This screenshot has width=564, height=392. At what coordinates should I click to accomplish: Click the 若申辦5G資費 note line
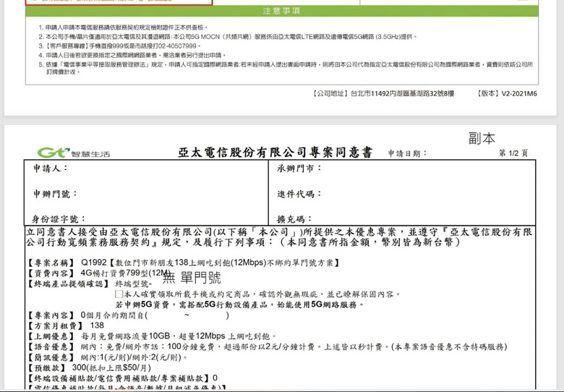(x=239, y=305)
